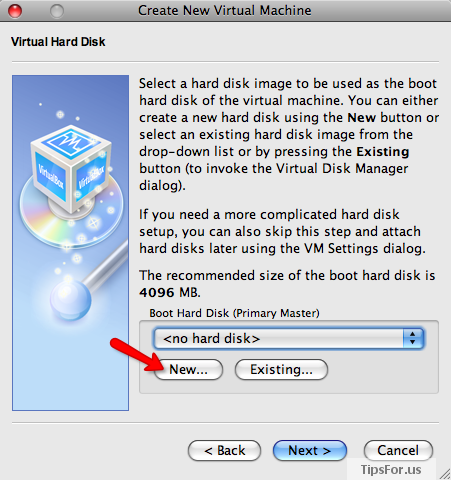This screenshot has width=451, height=480.
Task: Click the VirtualBox cube logo
Action: (71, 167)
